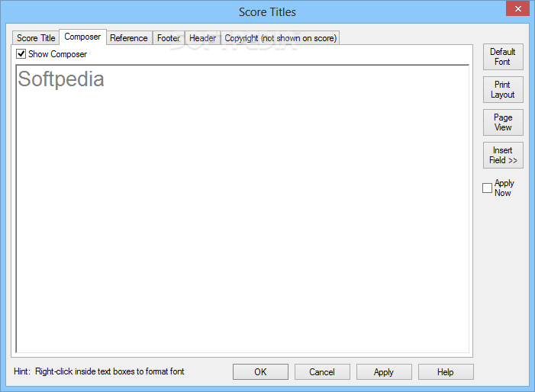Click the Softpedia text in the composer box
The height and width of the screenshot is (392, 535).
click(x=61, y=79)
